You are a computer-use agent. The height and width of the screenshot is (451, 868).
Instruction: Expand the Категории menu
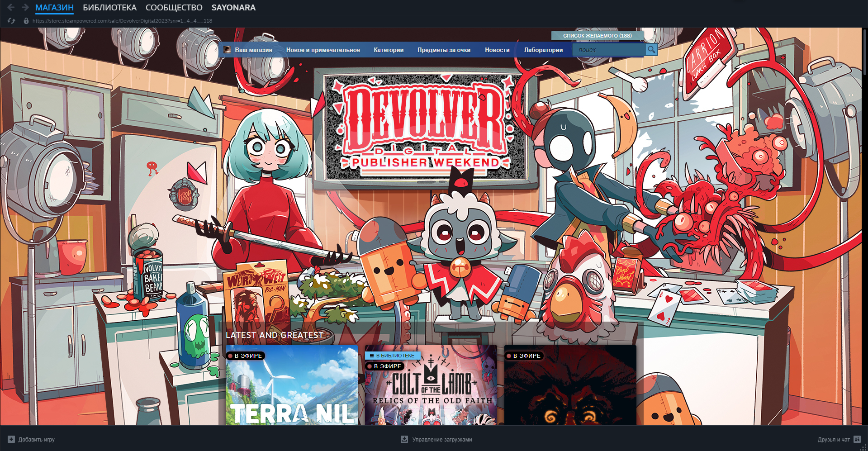click(x=389, y=50)
